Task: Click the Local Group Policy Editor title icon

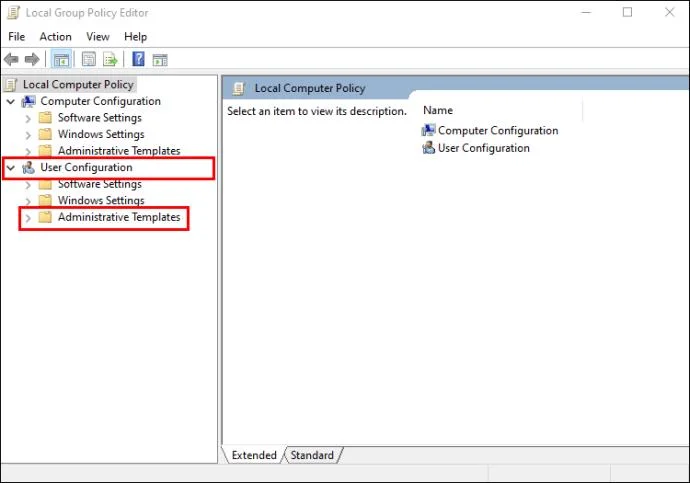Action: tap(13, 13)
